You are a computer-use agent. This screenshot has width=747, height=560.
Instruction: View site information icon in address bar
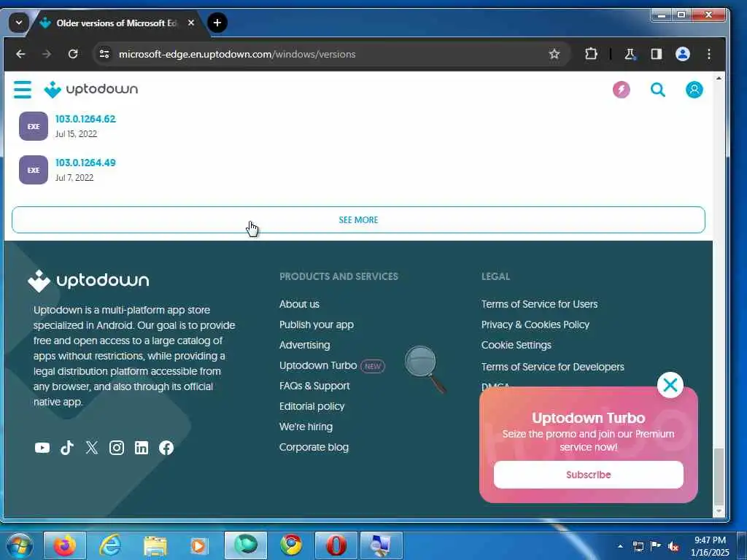(104, 54)
